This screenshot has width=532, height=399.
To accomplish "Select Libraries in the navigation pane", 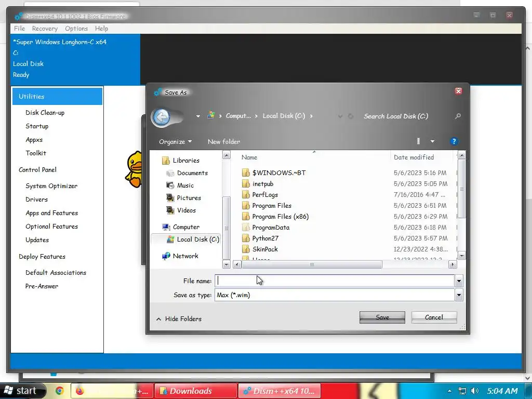I will coord(181,161).
